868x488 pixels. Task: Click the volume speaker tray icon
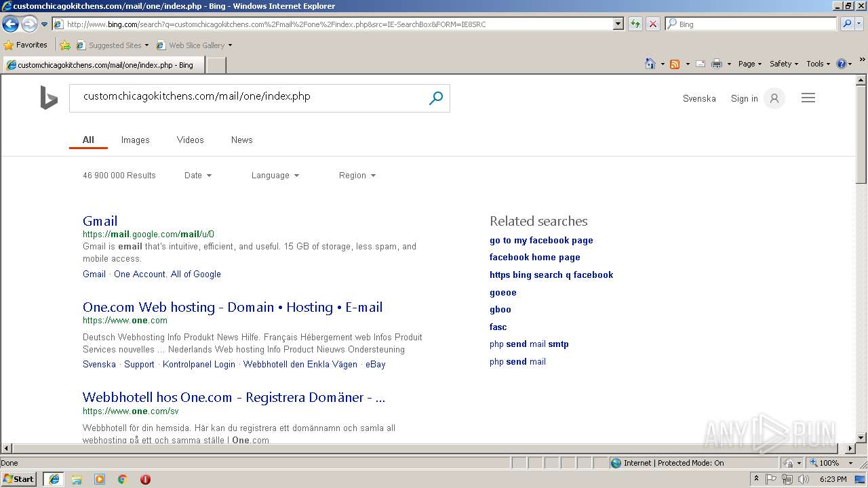pyautogui.click(x=804, y=479)
